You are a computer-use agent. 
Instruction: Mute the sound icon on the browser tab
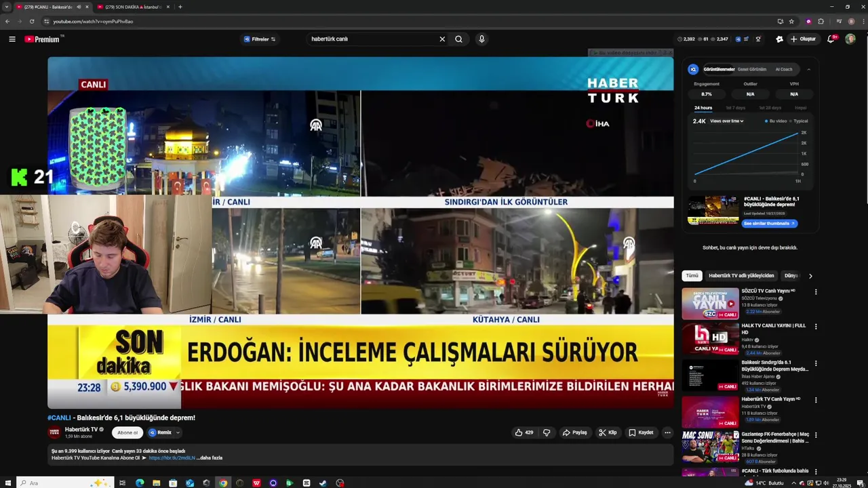pos(79,7)
